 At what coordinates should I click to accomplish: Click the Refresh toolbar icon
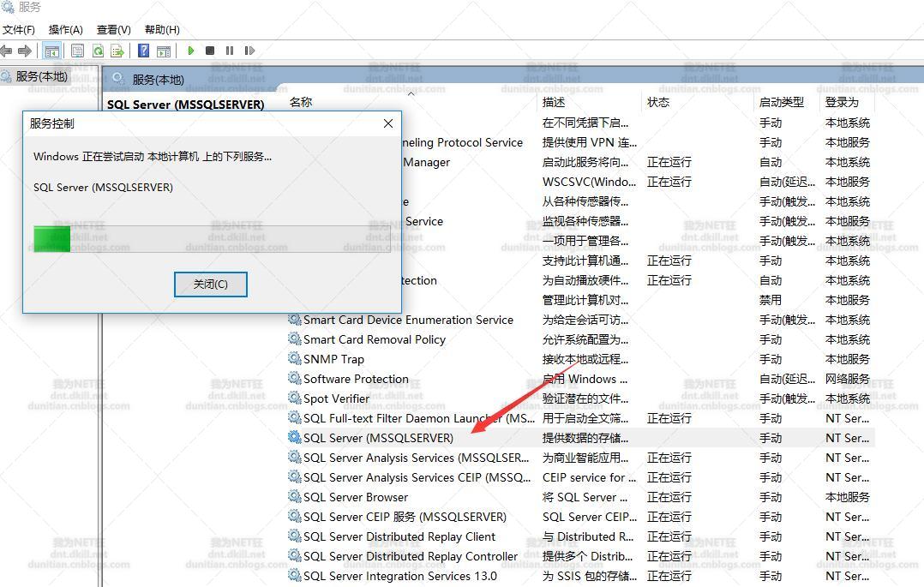(98, 51)
